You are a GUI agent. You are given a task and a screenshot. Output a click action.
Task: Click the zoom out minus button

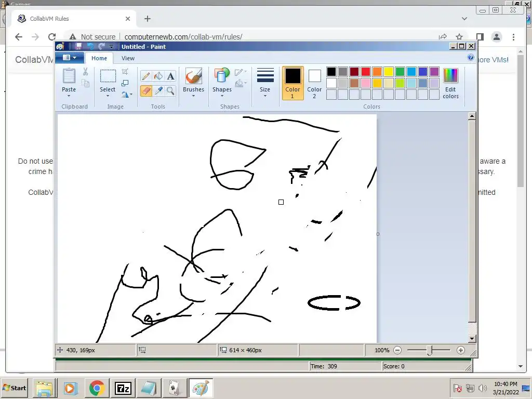coord(397,350)
